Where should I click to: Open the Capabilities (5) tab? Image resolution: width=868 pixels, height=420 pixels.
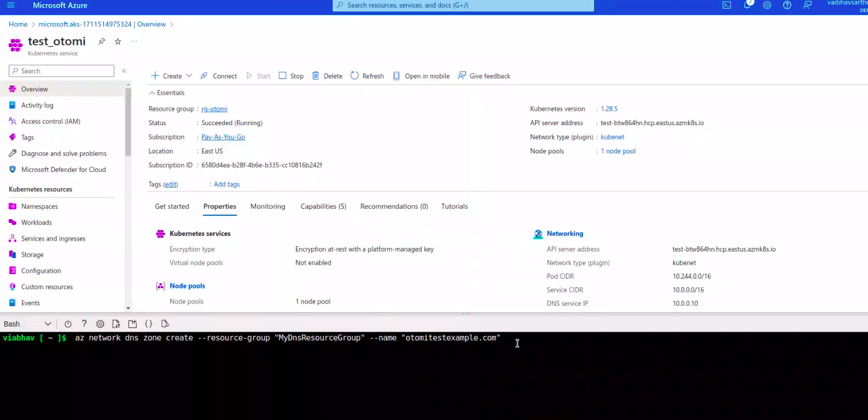[323, 207]
